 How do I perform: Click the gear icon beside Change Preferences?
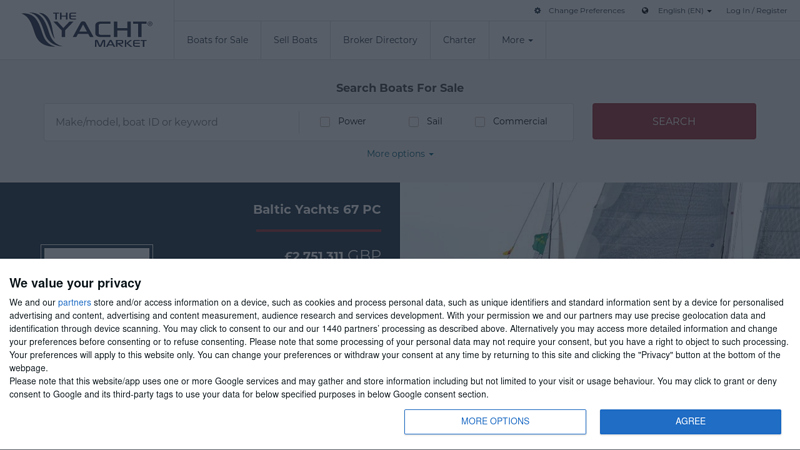point(537,11)
